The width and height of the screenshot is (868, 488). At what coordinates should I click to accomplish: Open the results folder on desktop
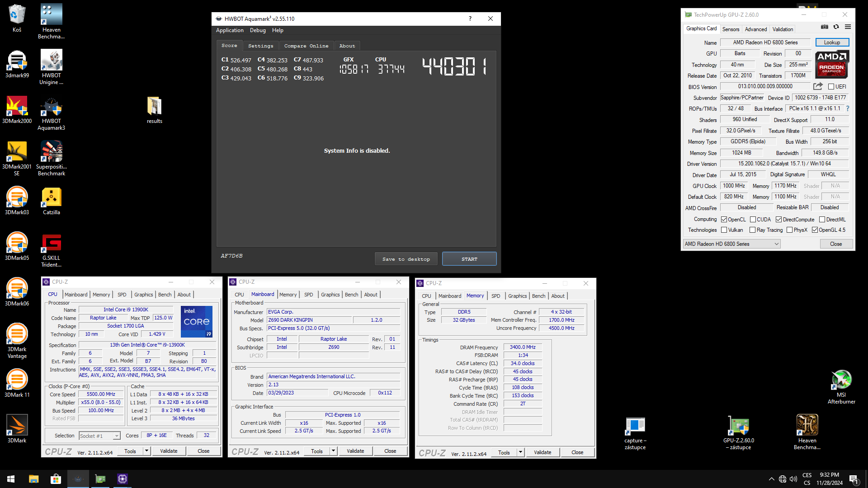point(154,110)
